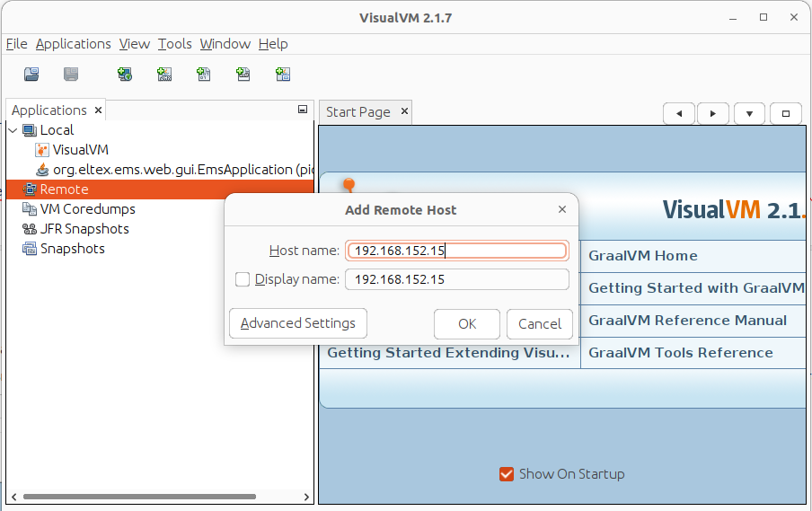Click the Applications panel horizontal scrollbar

pos(140,497)
